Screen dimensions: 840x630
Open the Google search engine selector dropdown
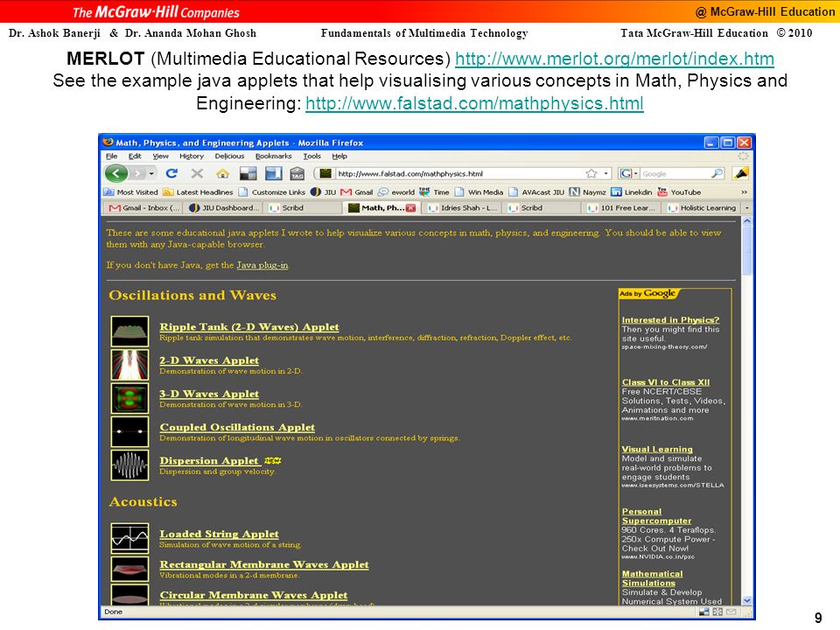point(628,173)
